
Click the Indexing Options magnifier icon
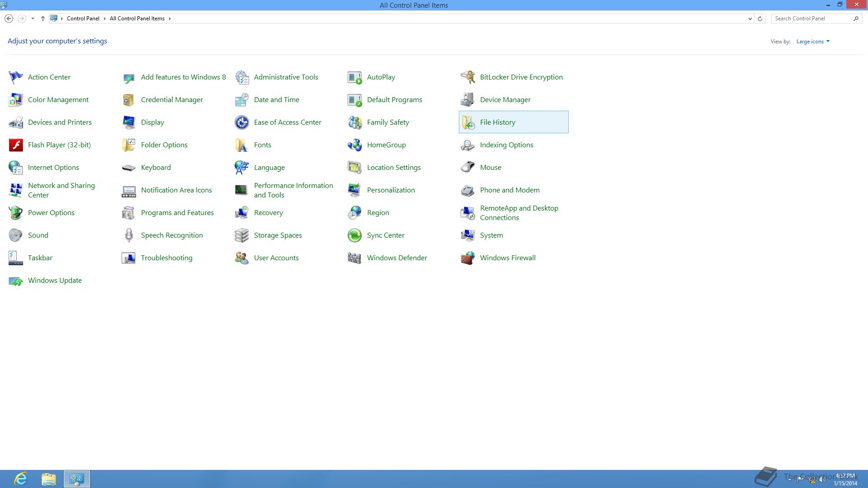click(x=468, y=145)
